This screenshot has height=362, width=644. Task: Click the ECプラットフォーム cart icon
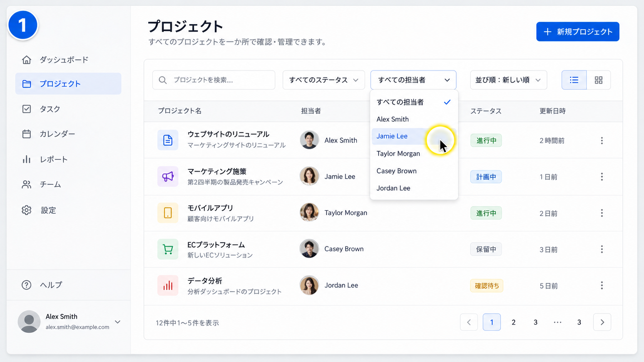coord(168,249)
